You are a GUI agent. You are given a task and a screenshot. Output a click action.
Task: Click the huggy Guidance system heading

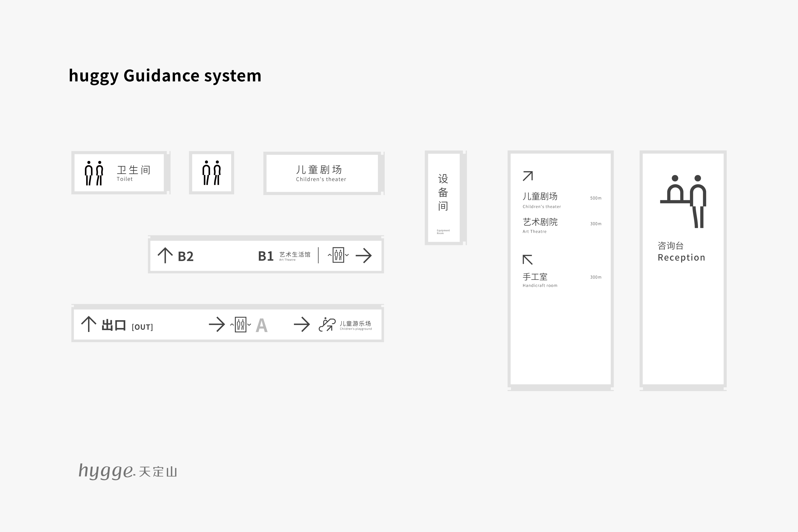tap(165, 76)
